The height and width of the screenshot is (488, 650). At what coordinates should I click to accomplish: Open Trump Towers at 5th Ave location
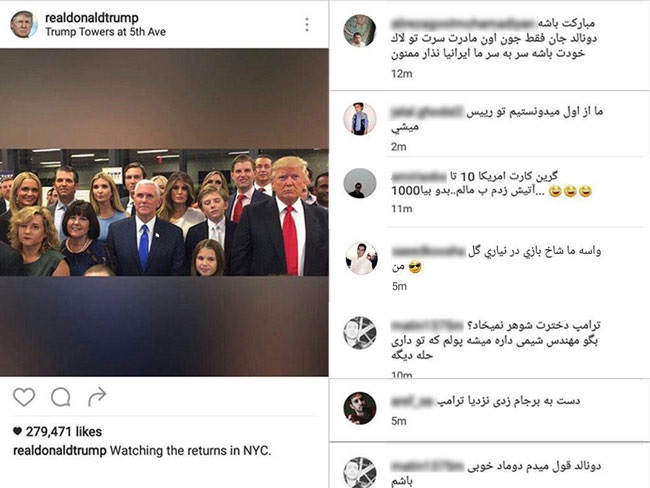(105, 32)
